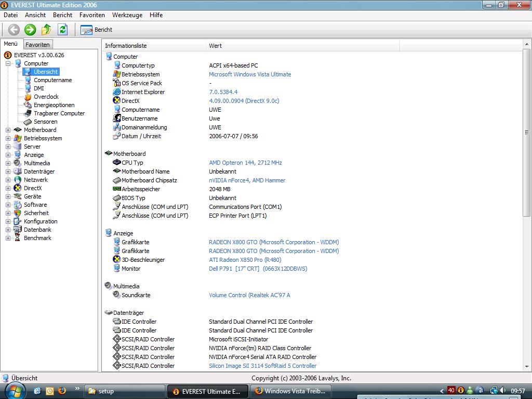Click the Software icon in tree
This screenshot has height=399, width=532.
(x=18, y=205)
